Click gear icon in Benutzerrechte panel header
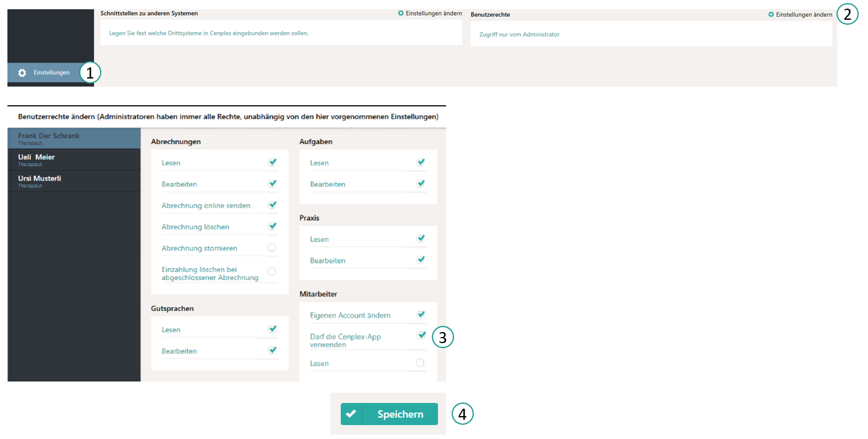 (771, 14)
